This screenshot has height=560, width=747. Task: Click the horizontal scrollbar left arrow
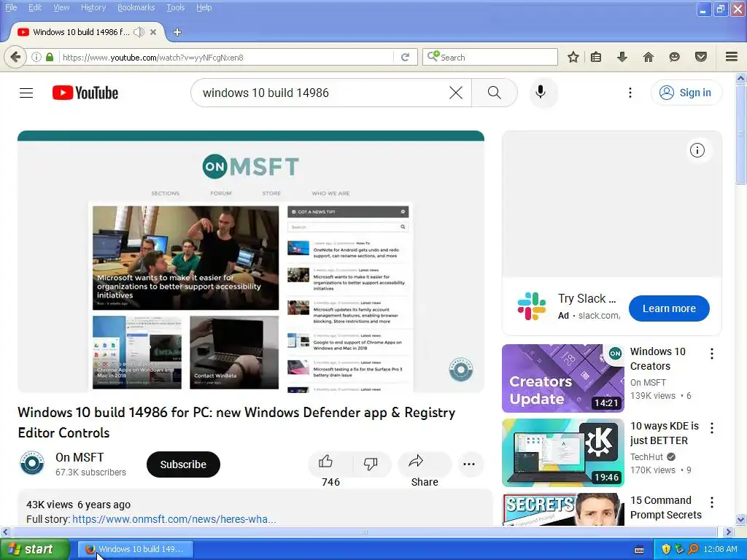pyautogui.click(x=5, y=532)
